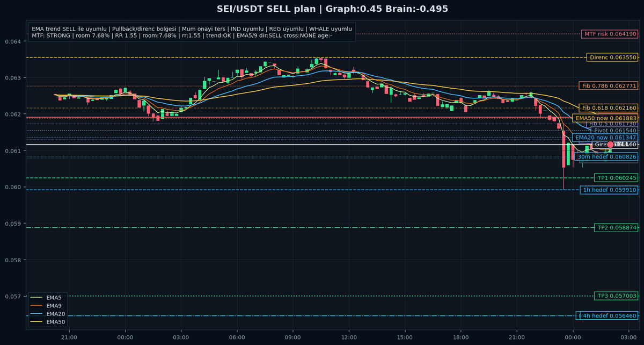Click the info line starting 'EMA trend SELL ile uyumlu'

coord(192,28)
